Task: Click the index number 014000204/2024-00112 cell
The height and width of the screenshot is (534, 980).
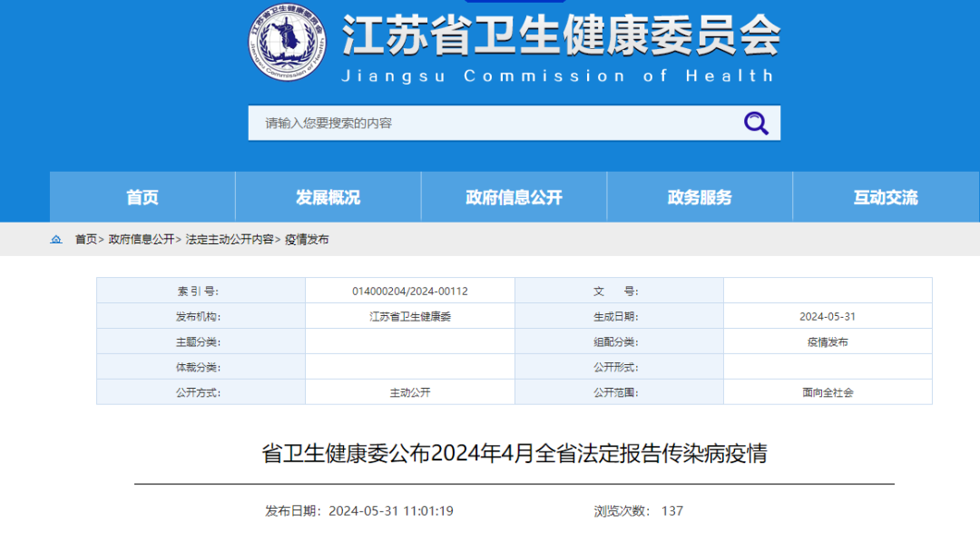Action: pos(410,290)
